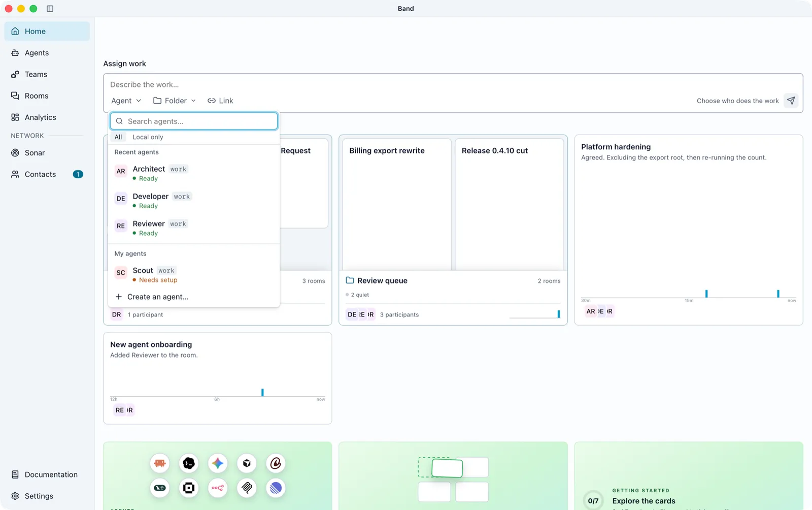This screenshot has width=812, height=510.
Task: Open Billing export rewrite room card
Action: click(397, 204)
